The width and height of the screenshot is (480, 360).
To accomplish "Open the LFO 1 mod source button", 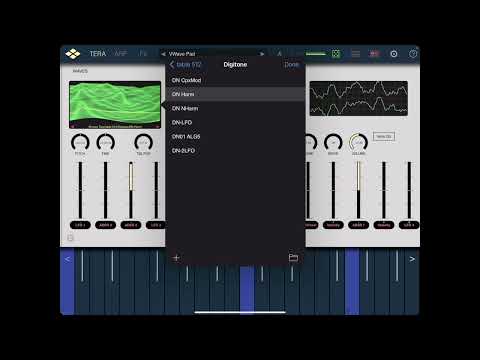I will (x=80, y=225).
